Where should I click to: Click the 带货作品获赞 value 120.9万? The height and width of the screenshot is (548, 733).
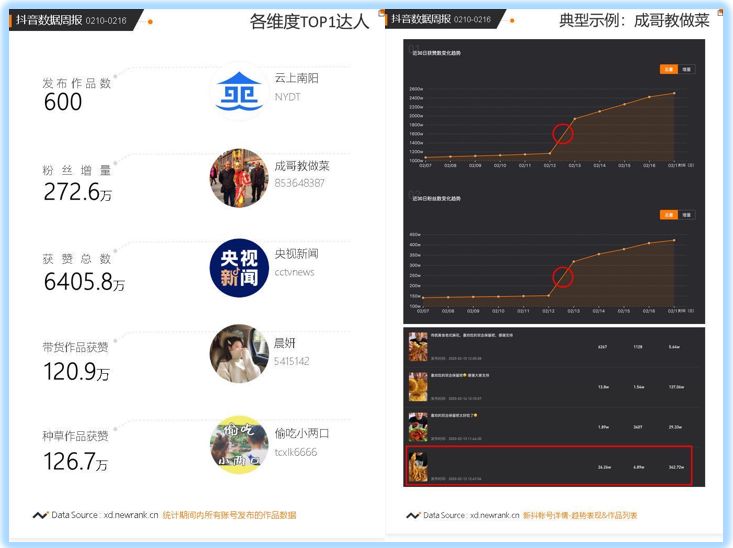tap(77, 372)
